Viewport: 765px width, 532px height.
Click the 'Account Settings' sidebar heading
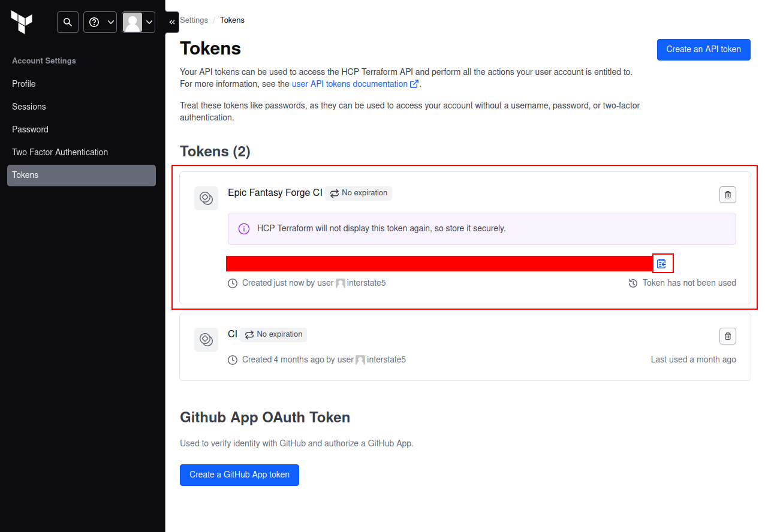click(44, 61)
